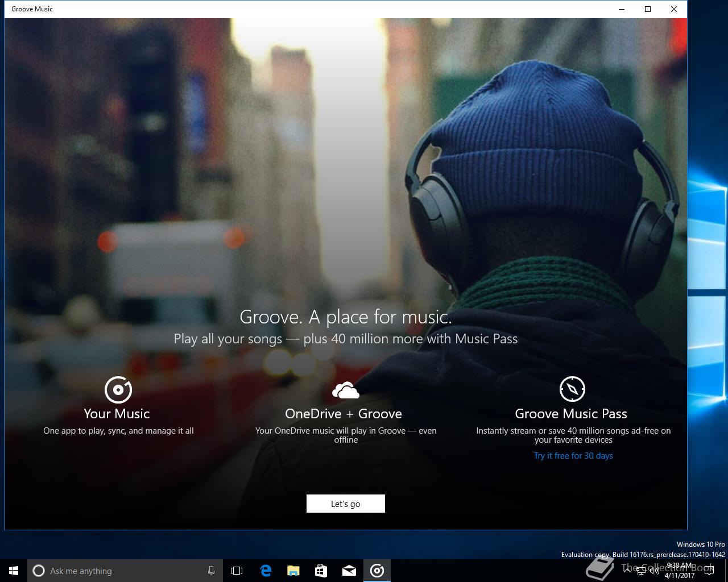Click the Groove Music Pass compass icon
The width and height of the screenshot is (728, 582).
point(572,389)
